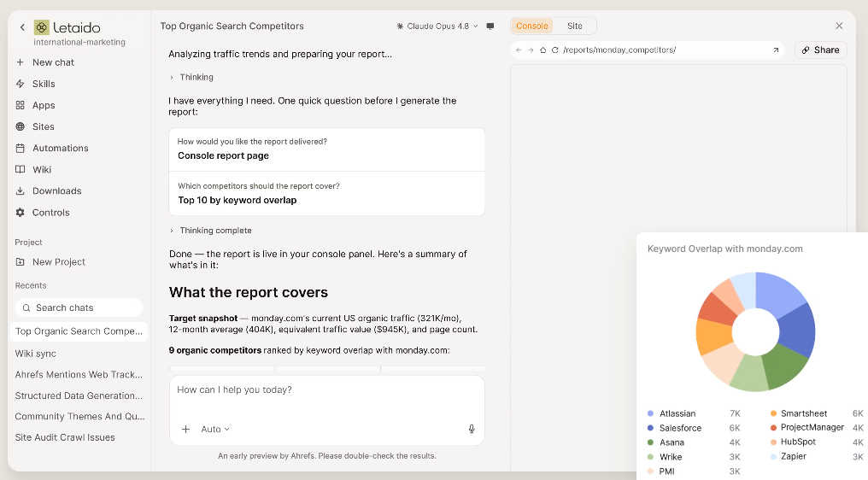Click the Letaido logo icon

point(42,27)
